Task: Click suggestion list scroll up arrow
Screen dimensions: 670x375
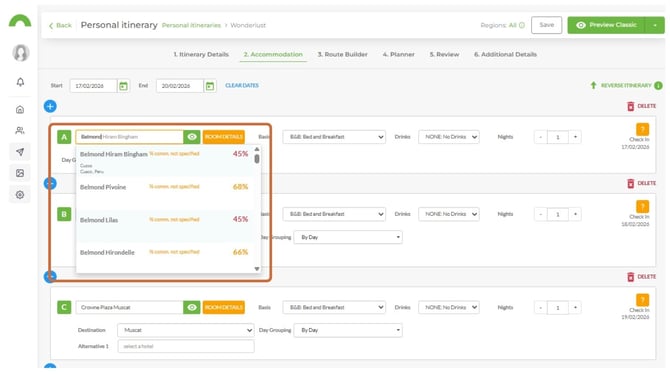Action: [x=257, y=149]
